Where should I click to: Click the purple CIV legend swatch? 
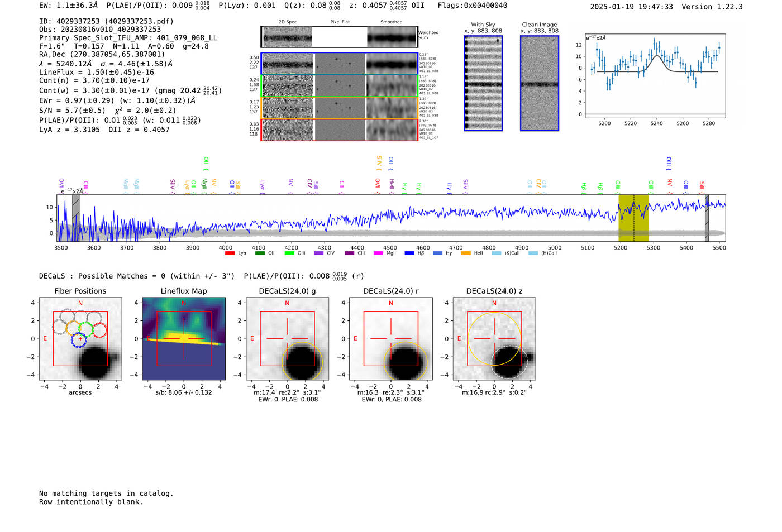319,253
